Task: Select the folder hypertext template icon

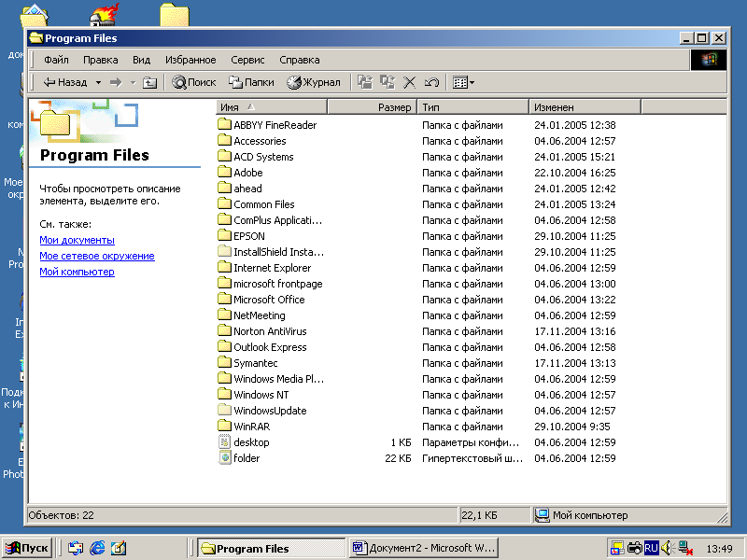Action: [224, 458]
